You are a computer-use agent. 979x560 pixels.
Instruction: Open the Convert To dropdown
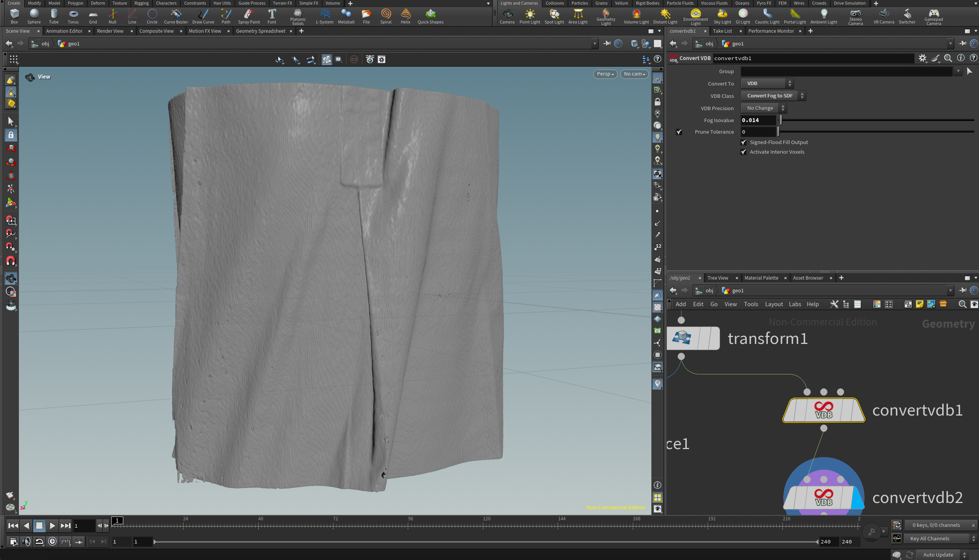[x=767, y=84]
